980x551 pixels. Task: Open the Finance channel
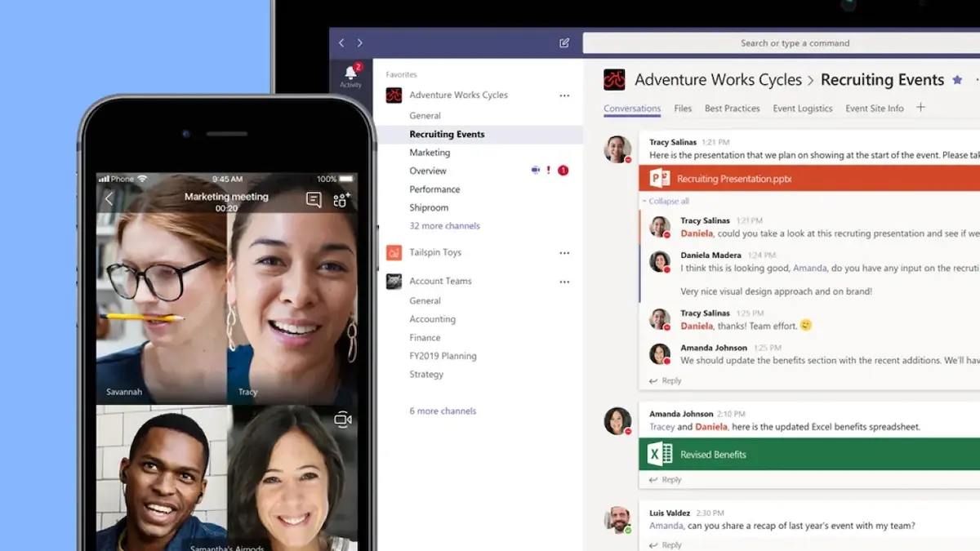[425, 338]
